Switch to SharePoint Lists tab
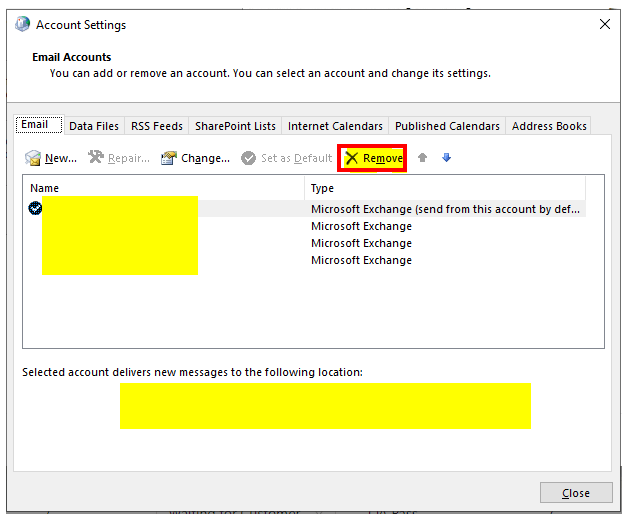This screenshot has width=627, height=522. pyautogui.click(x=235, y=126)
